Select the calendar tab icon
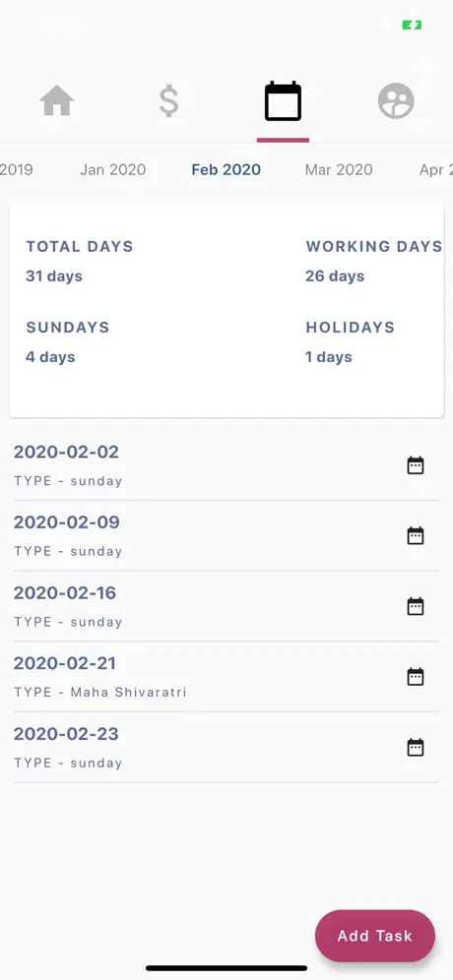 coord(283,100)
